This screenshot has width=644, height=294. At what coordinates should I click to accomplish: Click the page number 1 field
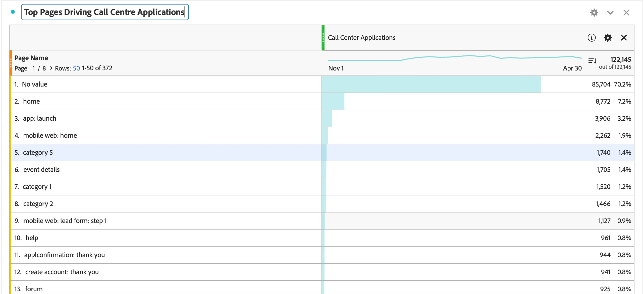tap(34, 68)
